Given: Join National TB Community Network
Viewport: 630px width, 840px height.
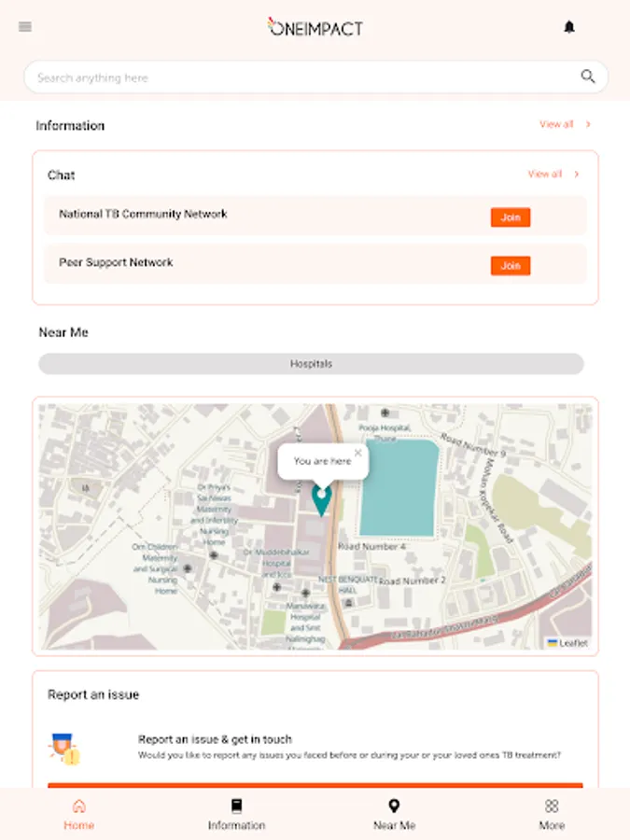Looking at the screenshot, I should click(510, 217).
